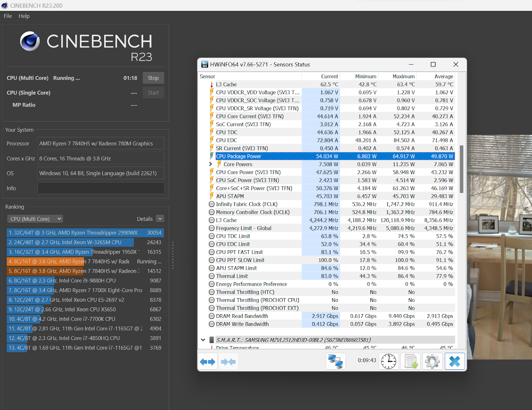Select the Core i7-4850HQ ranking entry
The width and height of the screenshot is (532, 410).
pos(85,338)
